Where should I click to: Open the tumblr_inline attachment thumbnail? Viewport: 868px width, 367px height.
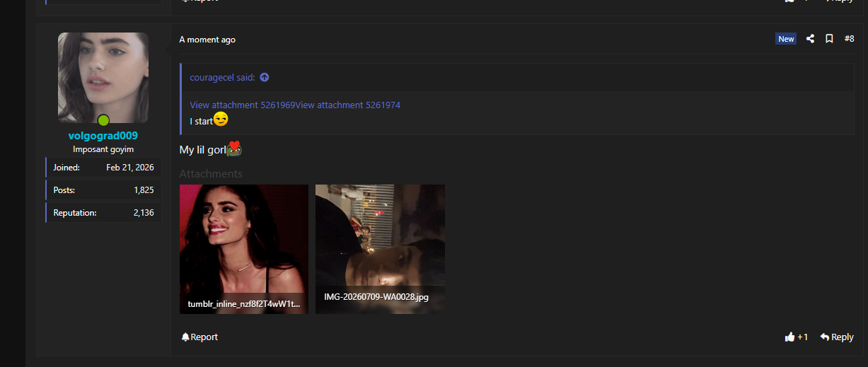click(244, 249)
